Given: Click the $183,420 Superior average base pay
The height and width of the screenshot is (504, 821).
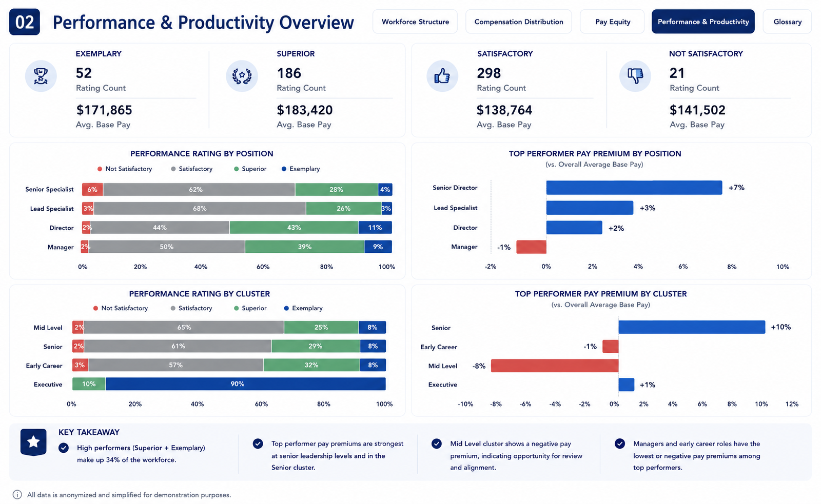Looking at the screenshot, I should click(x=305, y=110).
